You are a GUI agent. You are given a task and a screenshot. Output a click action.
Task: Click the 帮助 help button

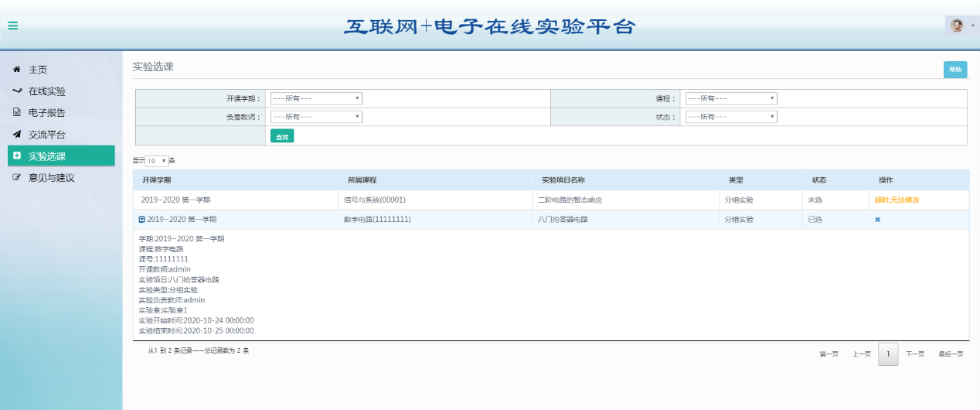[x=955, y=70]
